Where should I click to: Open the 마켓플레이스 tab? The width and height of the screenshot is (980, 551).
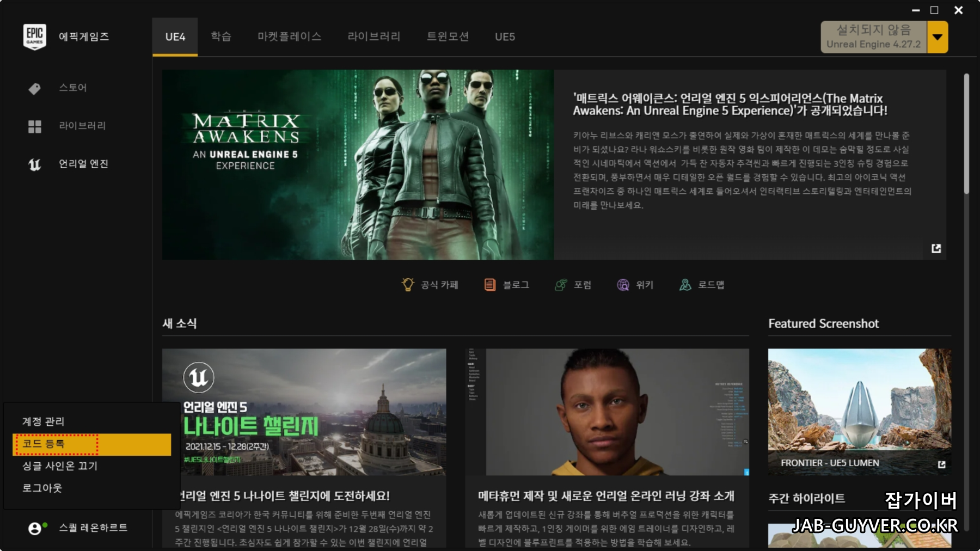290,37
